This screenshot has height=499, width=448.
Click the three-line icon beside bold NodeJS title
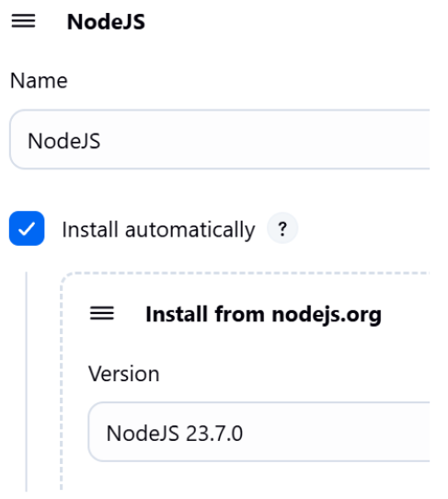pyautogui.click(x=23, y=21)
